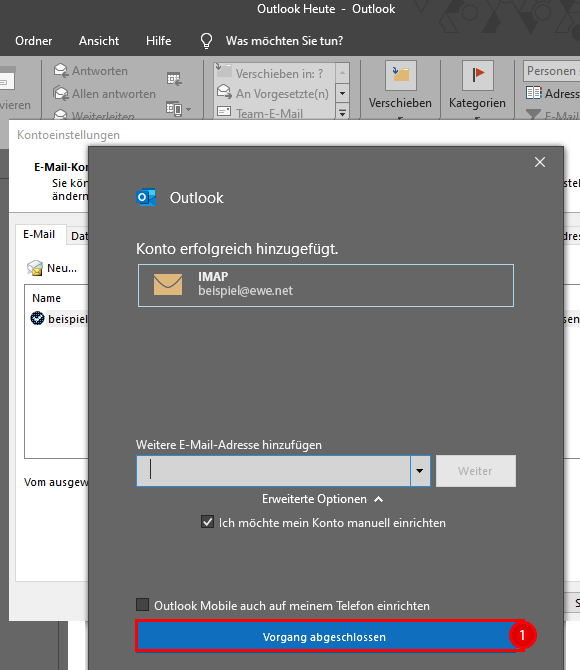
Task: Uncheck Ich möchte mein Konto manuell einrichten
Action: 207,522
